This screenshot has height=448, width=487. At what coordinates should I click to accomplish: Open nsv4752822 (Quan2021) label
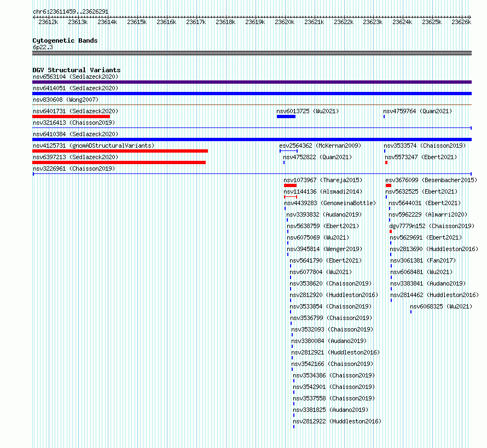pyautogui.click(x=317, y=157)
